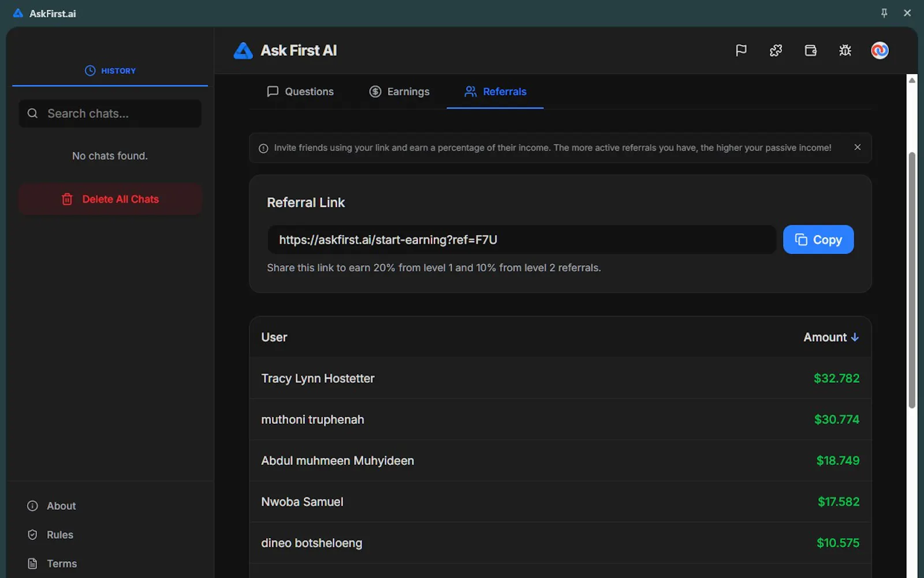Click the info icon in the banner
The height and width of the screenshot is (578, 924).
pyautogui.click(x=263, y=148)
